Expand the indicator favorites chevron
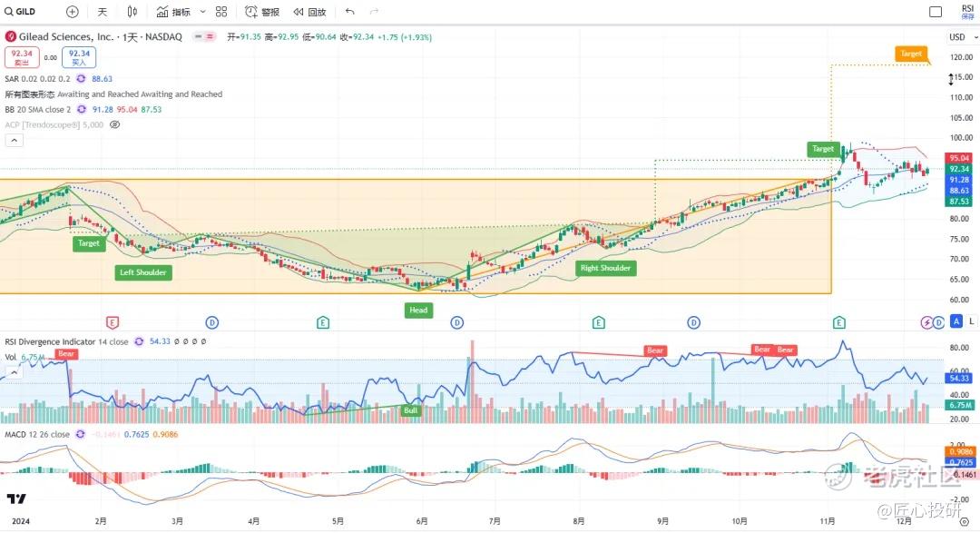The width and height of the screenshot is (980, 533). (202, 12)
